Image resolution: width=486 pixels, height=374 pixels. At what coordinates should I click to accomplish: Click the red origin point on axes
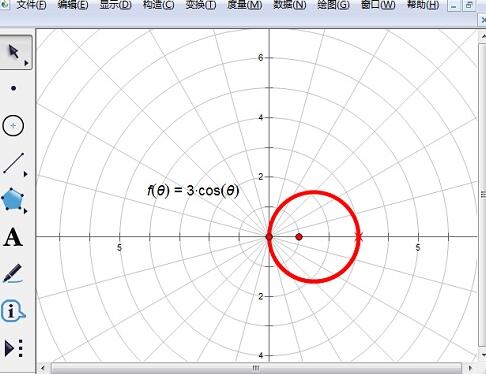269,237
